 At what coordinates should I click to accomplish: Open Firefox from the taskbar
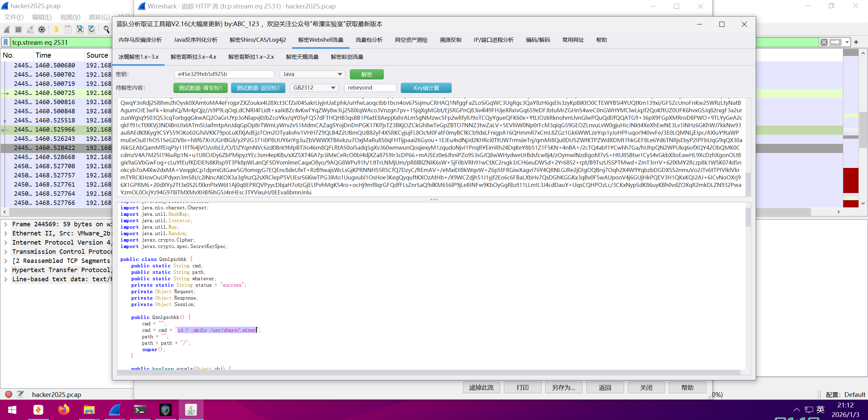click(63, 410)
